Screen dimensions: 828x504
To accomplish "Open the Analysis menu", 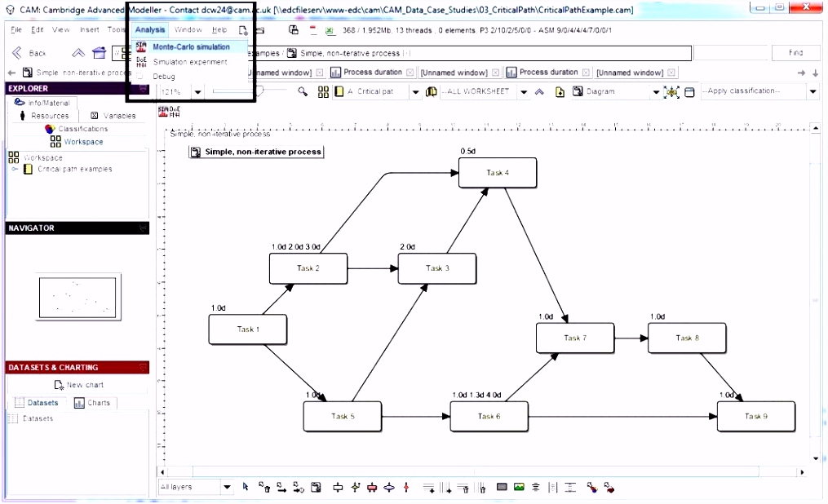I will click(150, 29).
